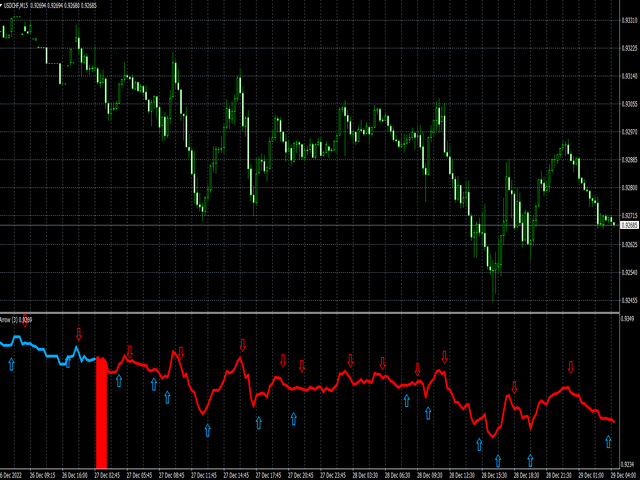This screenshot has height=480, width=640.
Task: Click the 27 Dec 08:45 time label
Action: coord(171,476)
